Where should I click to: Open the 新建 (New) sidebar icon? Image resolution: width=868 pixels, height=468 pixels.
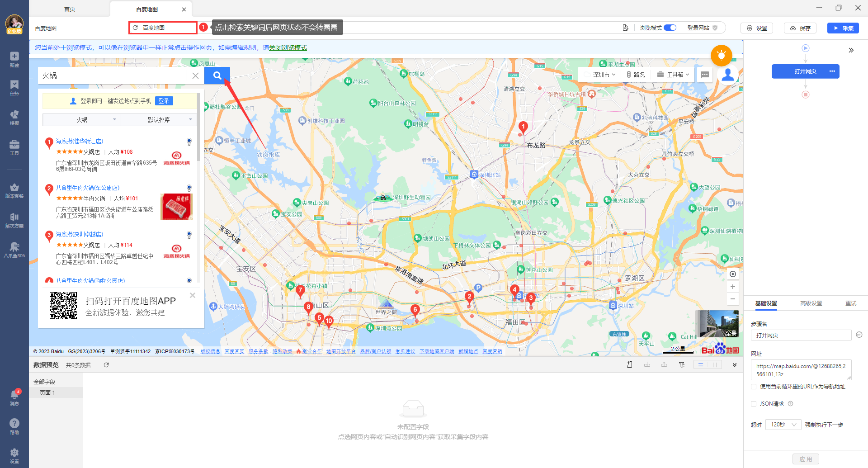(14, 59)
